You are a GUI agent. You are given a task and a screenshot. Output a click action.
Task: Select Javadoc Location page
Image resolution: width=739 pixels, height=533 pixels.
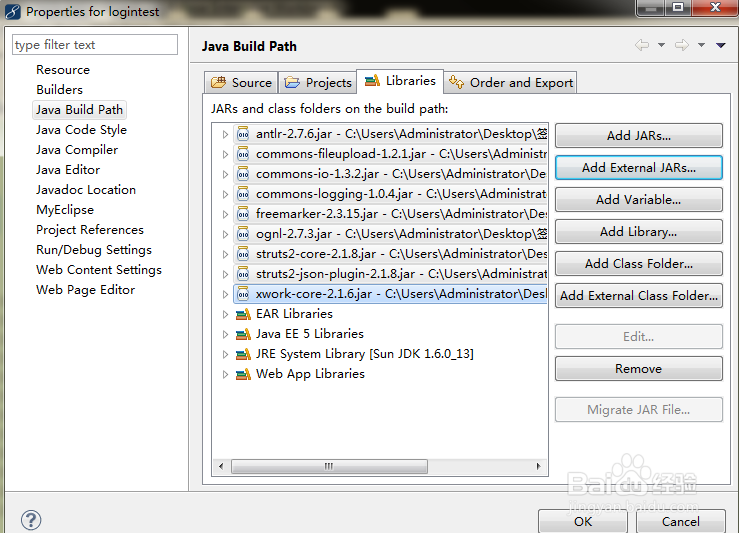pyautogui.click(x=86, y=190)
